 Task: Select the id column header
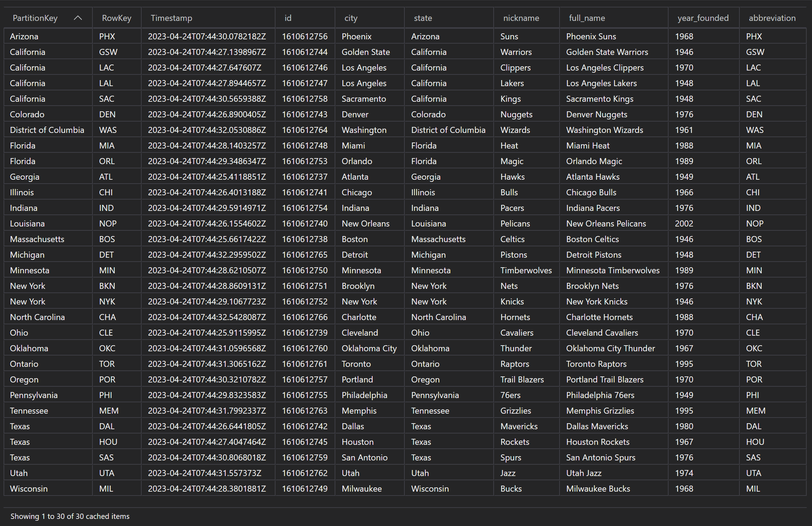(288, 18)
